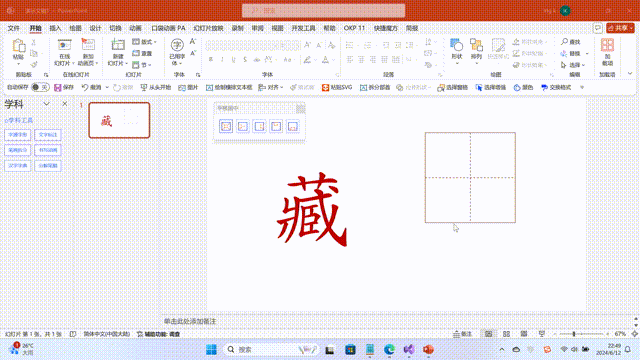Open the Align (对齐) dropdown
Image resolution: width=640 pixels, height=360 pixels.
(x=271, y=87)
